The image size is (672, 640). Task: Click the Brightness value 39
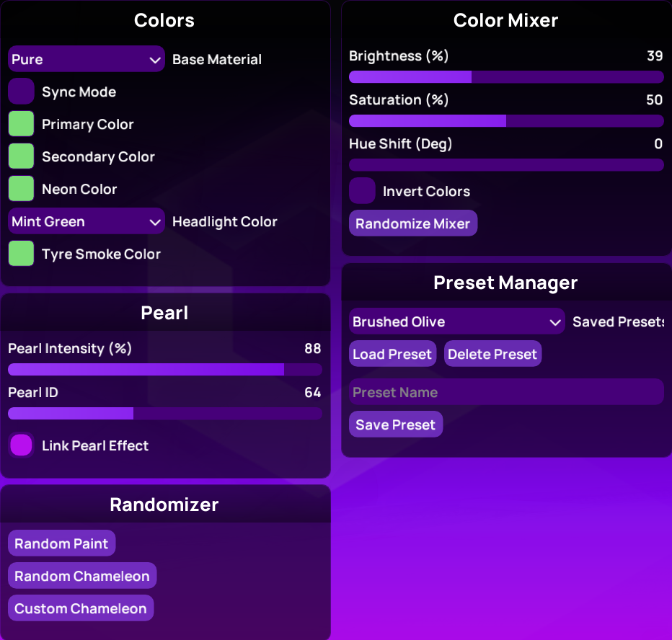point(655,55)
